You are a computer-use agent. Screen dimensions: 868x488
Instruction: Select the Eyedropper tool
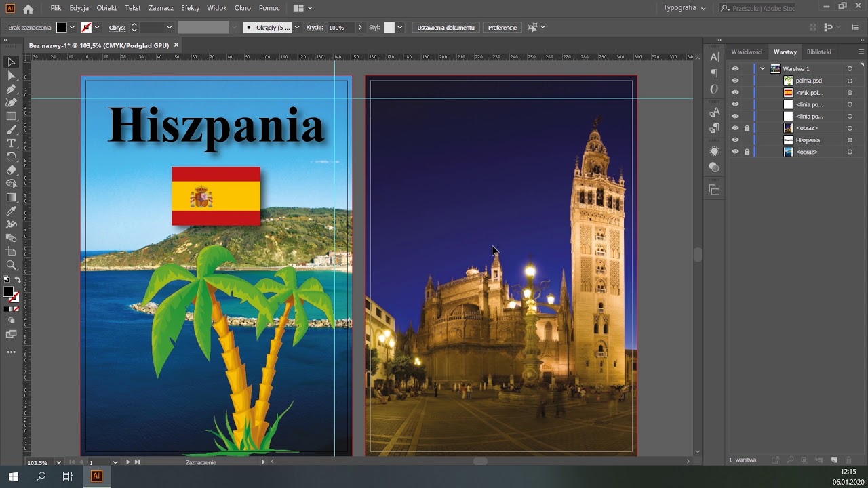[x=11, y=211]
